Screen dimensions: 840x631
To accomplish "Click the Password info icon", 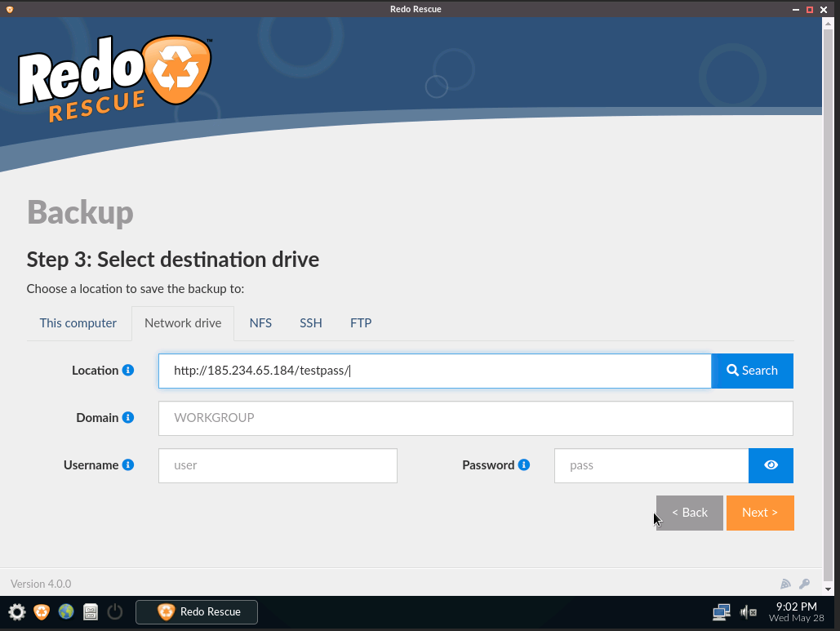I will 524,464.
